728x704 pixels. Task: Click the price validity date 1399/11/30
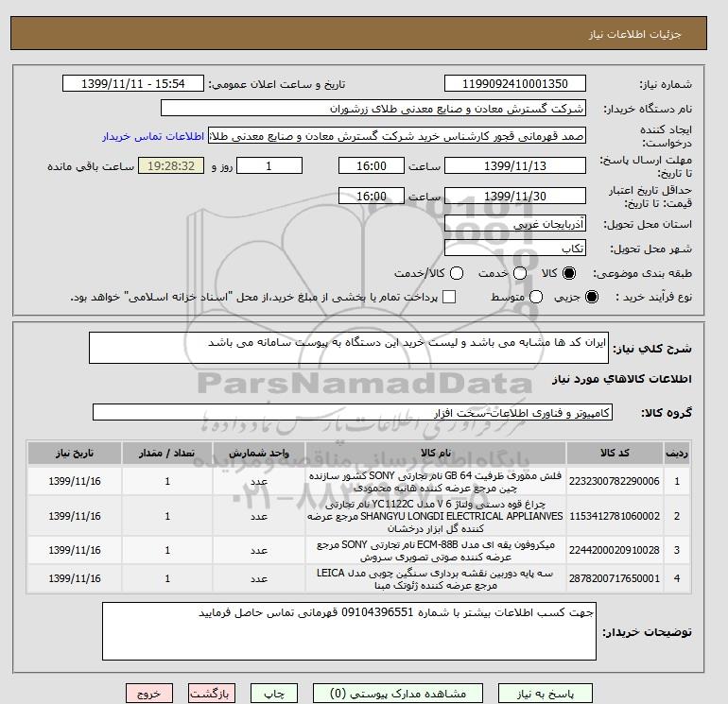point(515,196)
